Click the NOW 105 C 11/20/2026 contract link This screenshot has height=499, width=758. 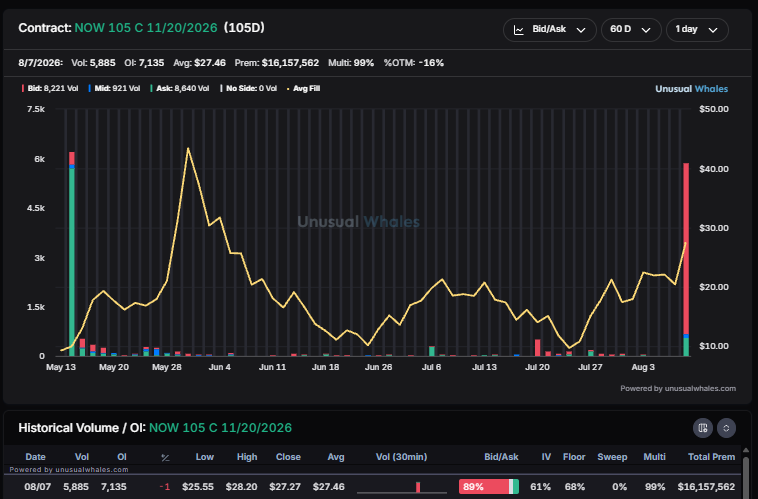[146, 28]
